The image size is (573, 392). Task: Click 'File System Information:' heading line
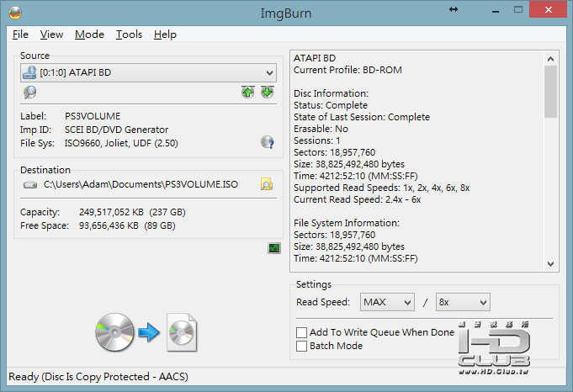pyautogui.click(x=347, y=223)
